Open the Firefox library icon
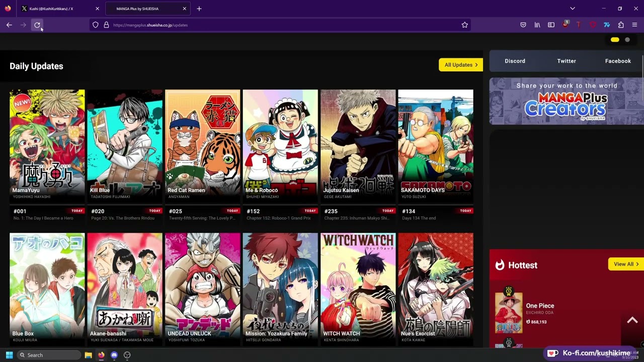 (x=537, y=25)
